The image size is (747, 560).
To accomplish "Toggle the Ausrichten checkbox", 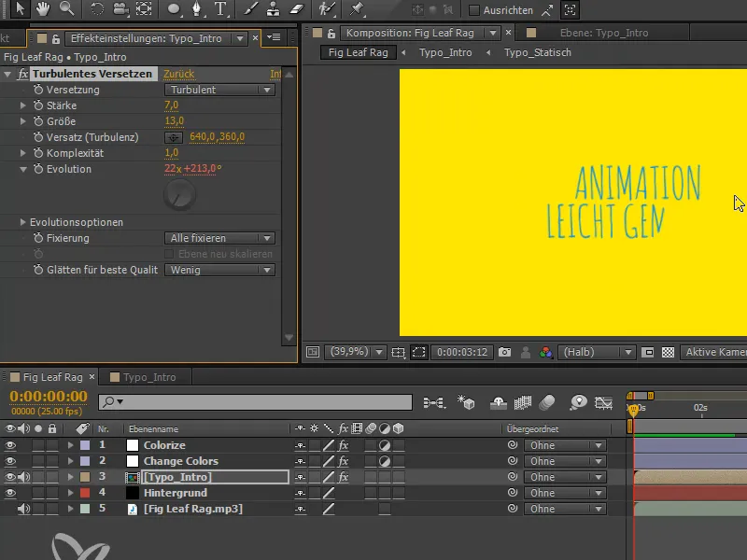I will click(474, 10).
